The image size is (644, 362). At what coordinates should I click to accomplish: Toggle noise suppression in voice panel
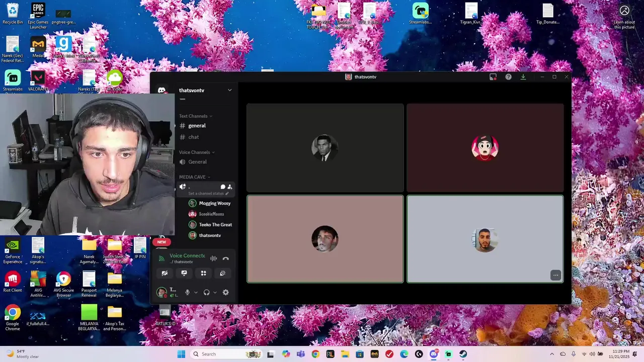pyautogui.click(x=214, y=258)
